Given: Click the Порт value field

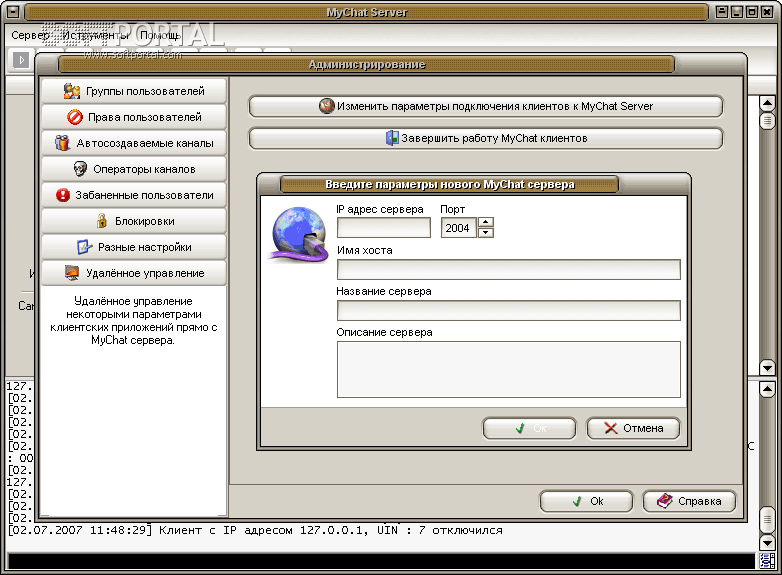Looking at the screenshot, I should [458, 228].
